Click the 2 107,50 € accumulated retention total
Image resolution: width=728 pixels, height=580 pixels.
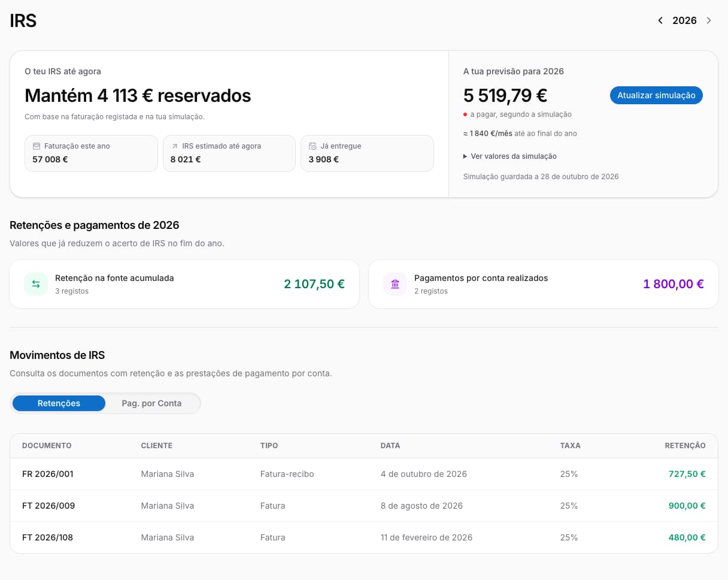tap(314, 284)
